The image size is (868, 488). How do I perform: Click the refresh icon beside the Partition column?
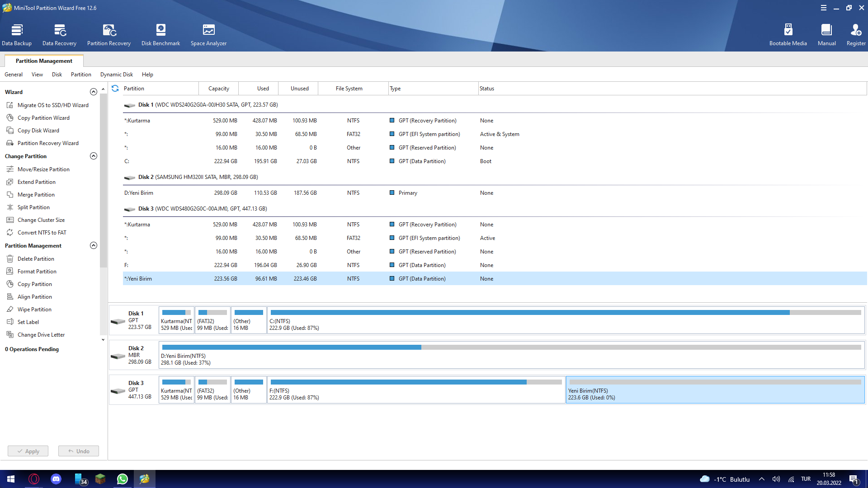(x=115, y=89)
